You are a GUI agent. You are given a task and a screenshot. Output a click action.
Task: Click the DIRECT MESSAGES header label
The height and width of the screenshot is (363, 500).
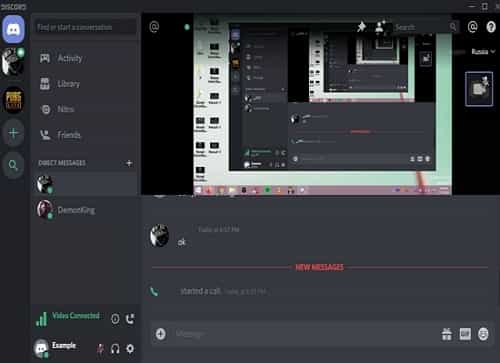coord(62,163)
